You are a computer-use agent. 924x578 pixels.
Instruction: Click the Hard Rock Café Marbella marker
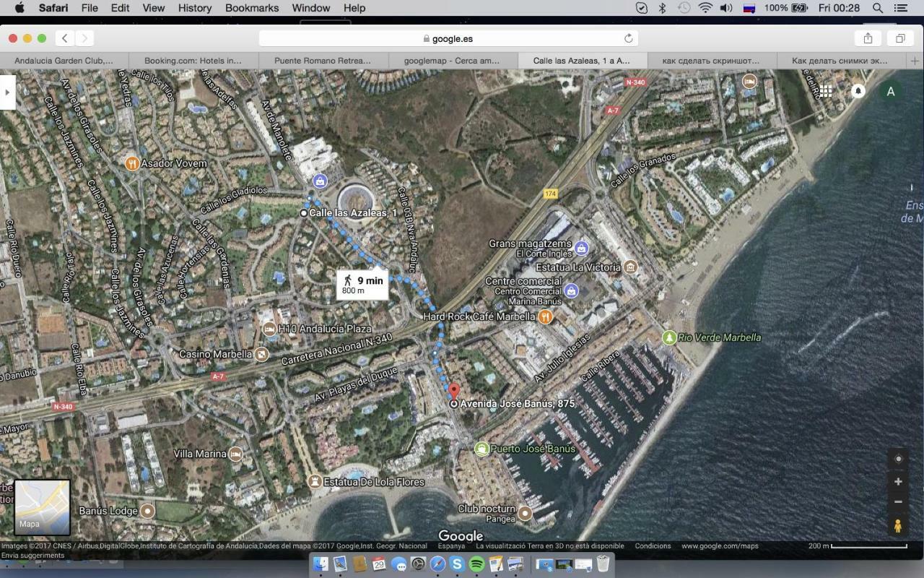(546, 316)
